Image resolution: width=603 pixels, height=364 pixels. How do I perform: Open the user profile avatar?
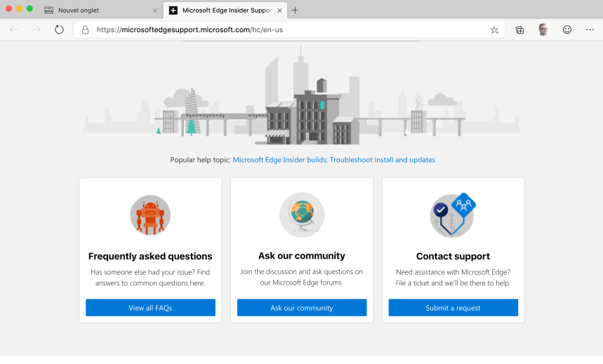(x=543, y=29)
